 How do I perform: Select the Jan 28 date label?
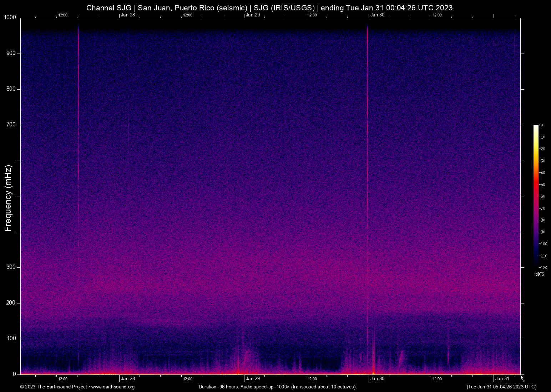pyautogui.click(x=128, y=379)
